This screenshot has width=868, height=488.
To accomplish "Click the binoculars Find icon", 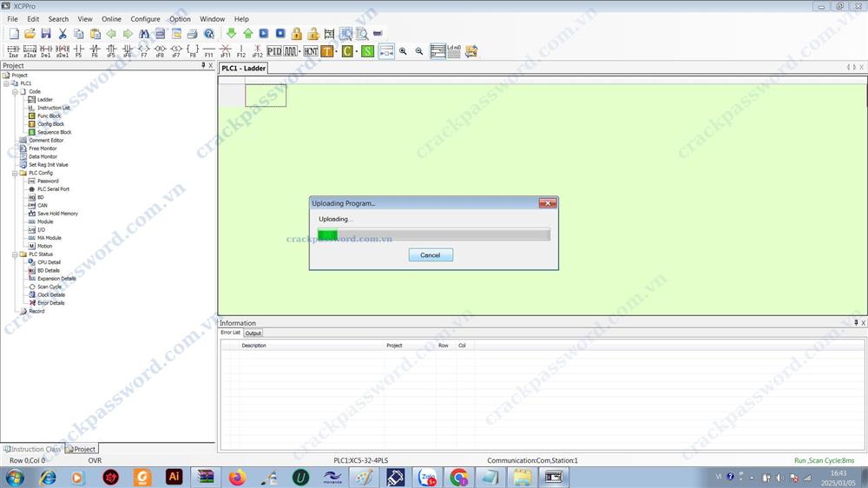I will (x=144, y=34).
